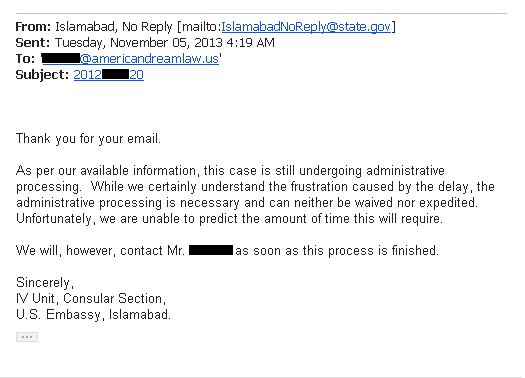Click the bold To: header label
Screen dimensions: 525x378
(x=25, y=59)
